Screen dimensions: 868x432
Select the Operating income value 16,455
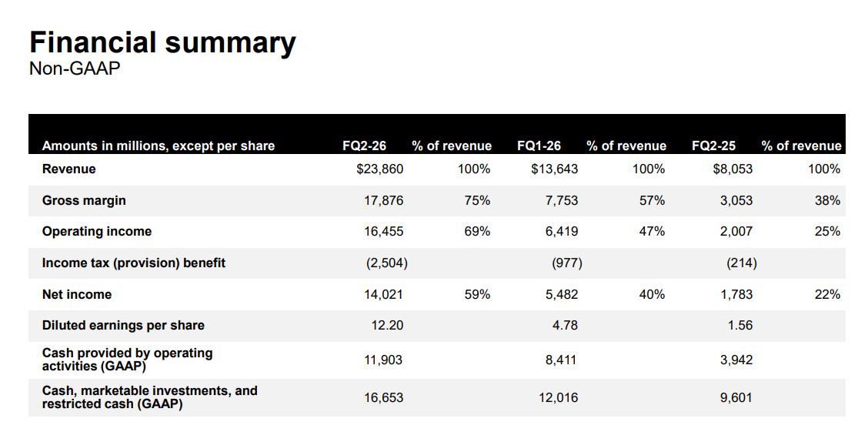[383, 231]
